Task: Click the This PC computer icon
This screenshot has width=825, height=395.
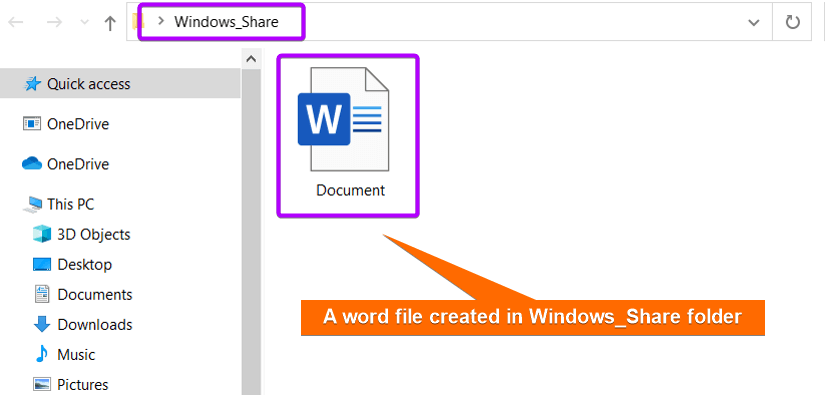Action: click(x=32, y=204)
